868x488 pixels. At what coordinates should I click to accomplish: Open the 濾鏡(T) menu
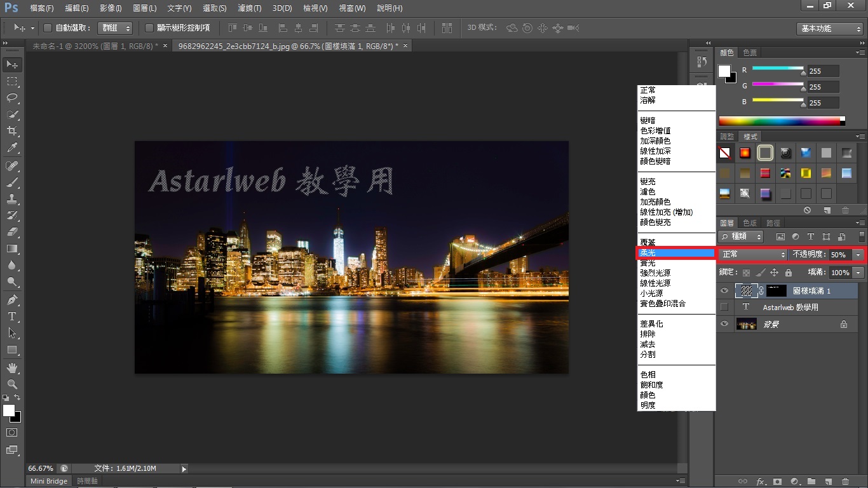tap(249, 8)
